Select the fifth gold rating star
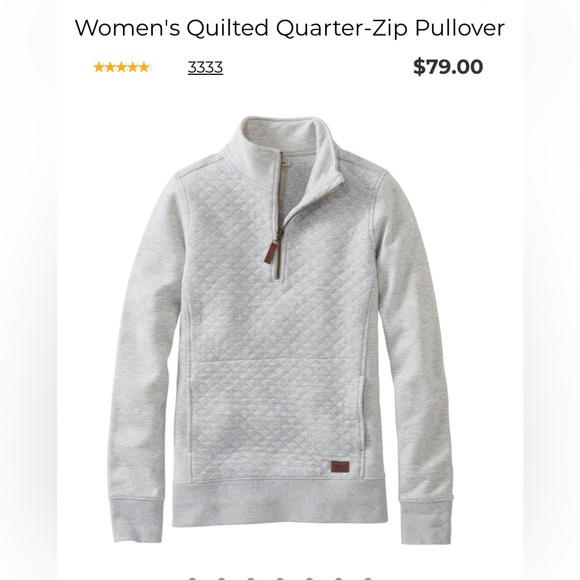580x580 pixels. pos(144,67)
